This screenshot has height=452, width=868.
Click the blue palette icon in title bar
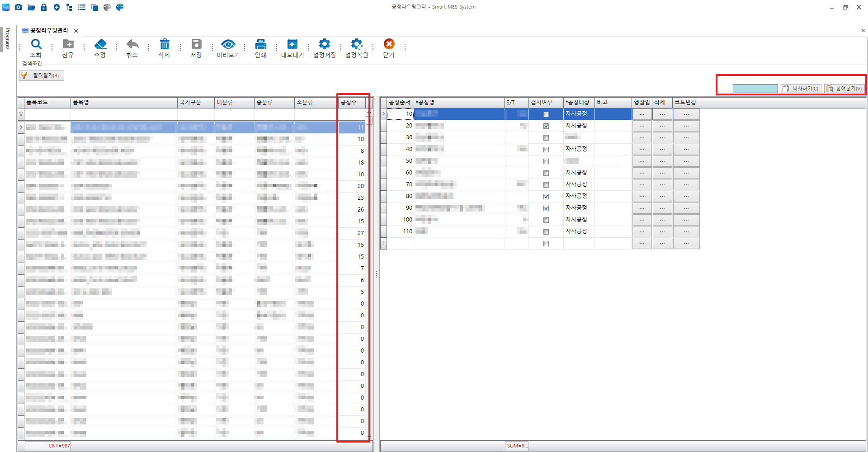point(120,7)
